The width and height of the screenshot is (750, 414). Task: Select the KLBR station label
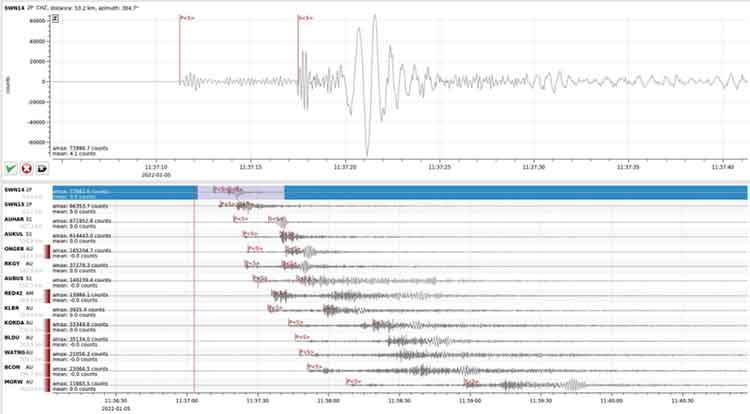coord(12,308)
